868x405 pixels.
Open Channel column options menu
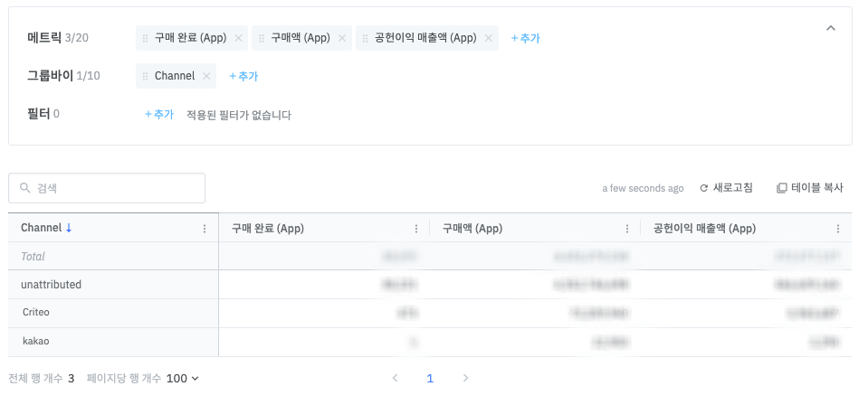tap(205, 229)
